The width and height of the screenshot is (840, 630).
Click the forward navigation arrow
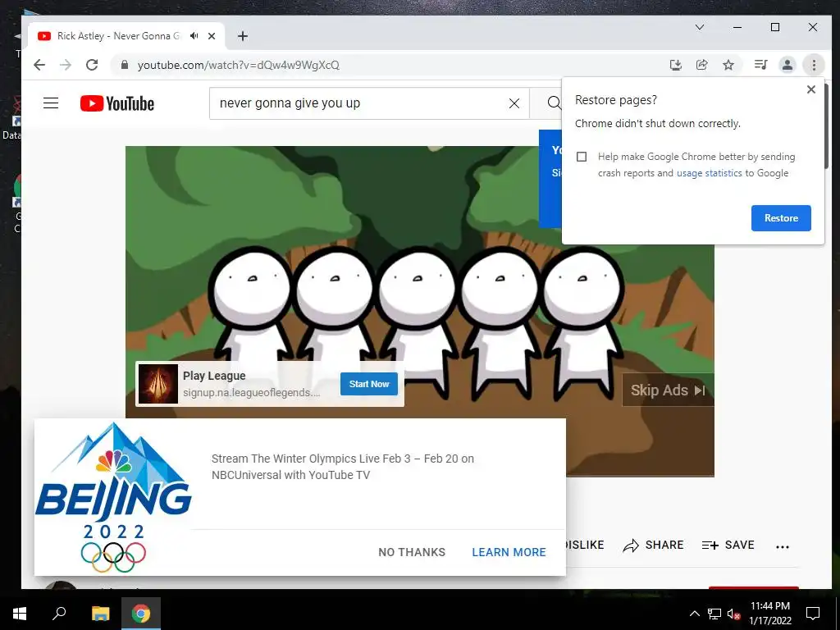pyautogui.click(x=66, y=65)
